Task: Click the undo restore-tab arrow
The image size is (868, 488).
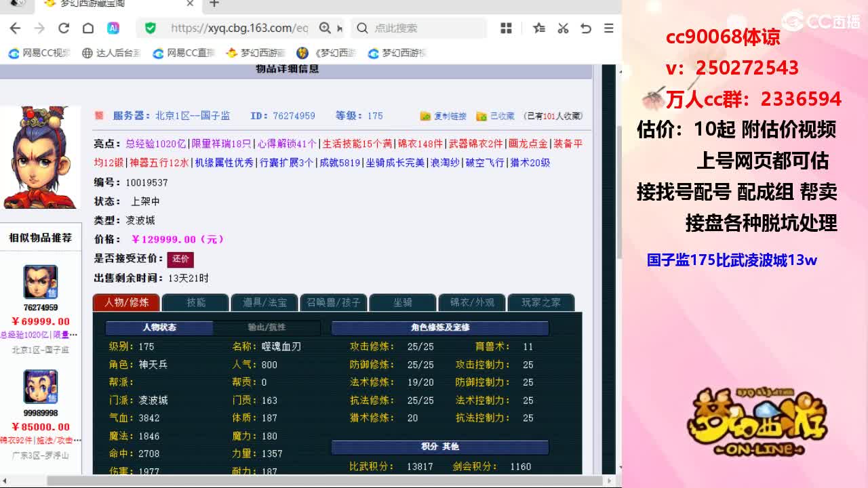Action: (586, 28)
